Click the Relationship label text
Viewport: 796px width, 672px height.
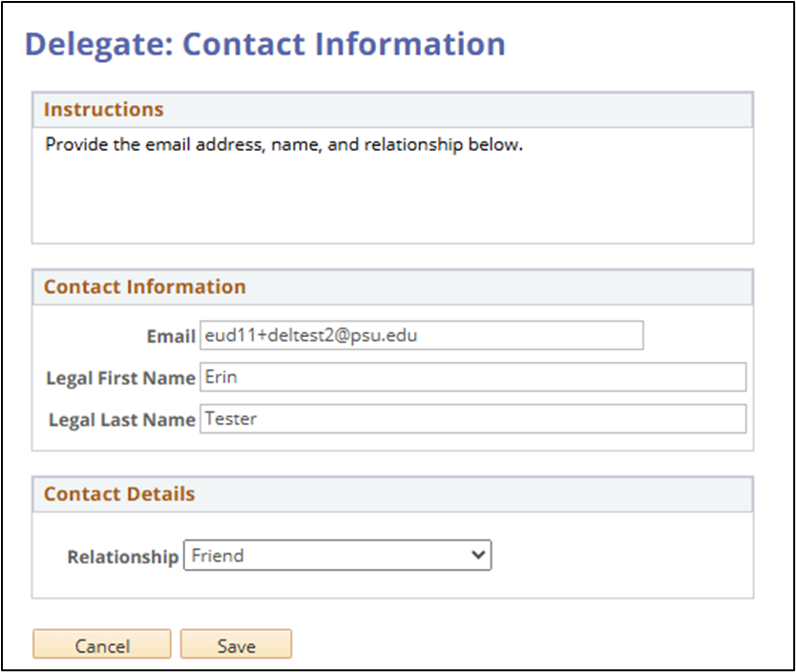pos(122,556)
